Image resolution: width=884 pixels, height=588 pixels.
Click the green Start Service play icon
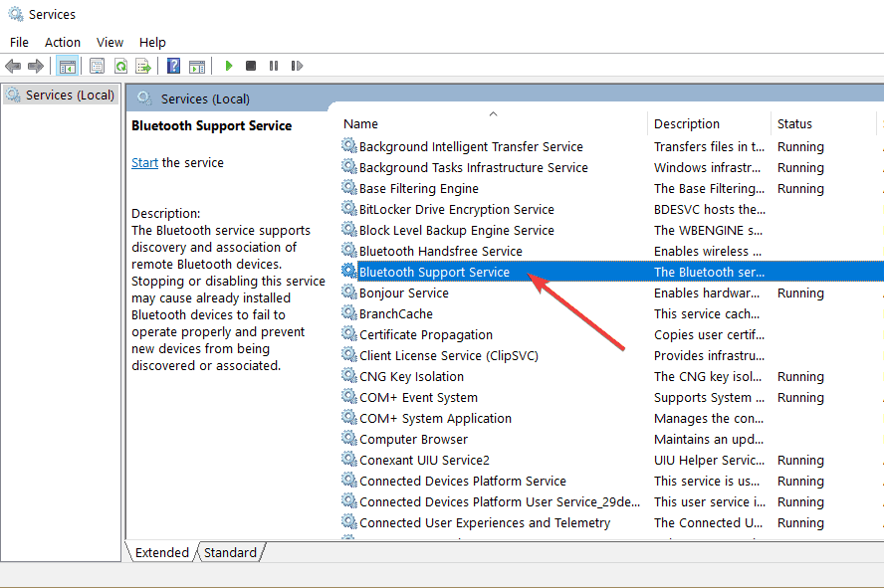click(x=228, y=66)
